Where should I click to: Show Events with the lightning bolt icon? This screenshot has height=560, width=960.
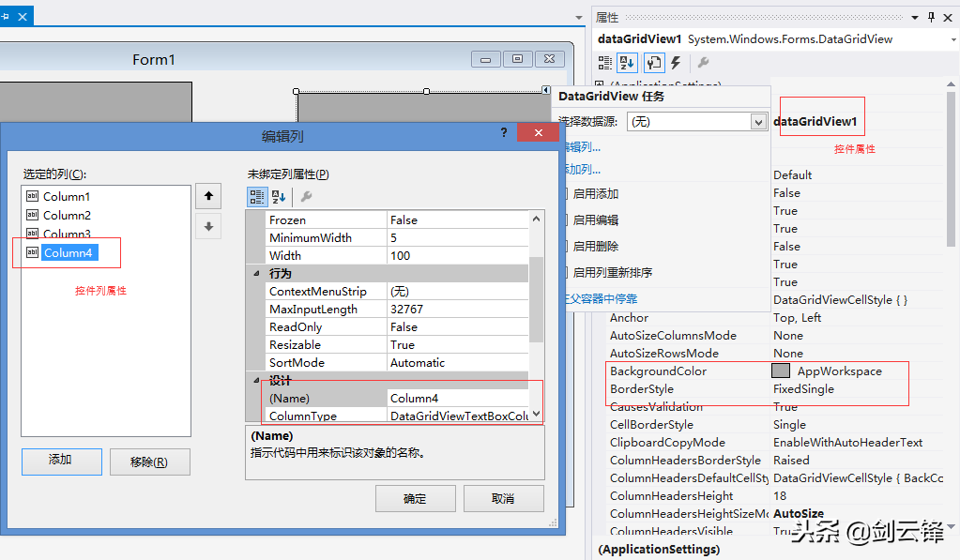(676, 63)
